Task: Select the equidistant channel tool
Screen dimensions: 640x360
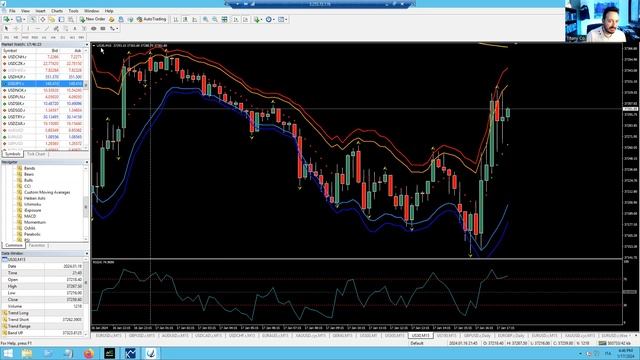Action: coord(56,29)
